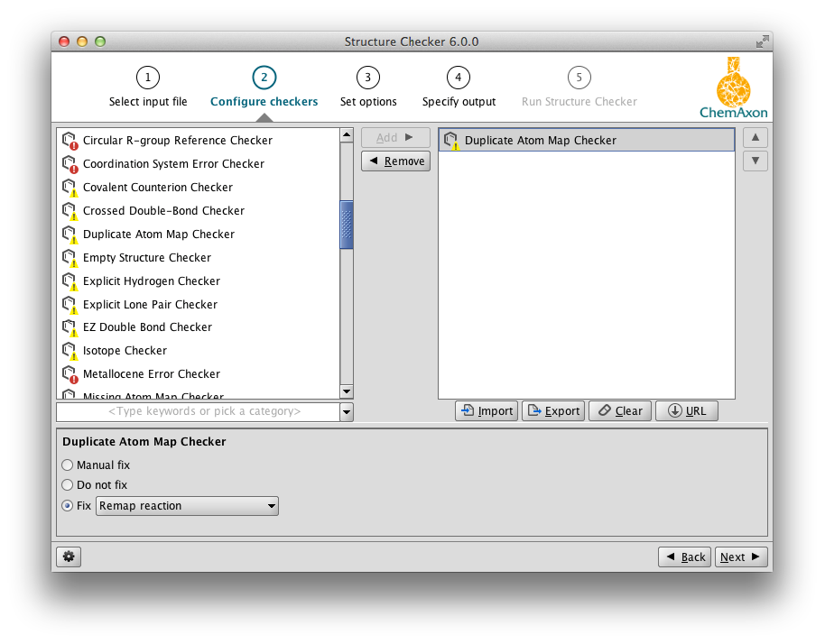Select Crossed Double-Bond Checker text
825x644 pixels.
coord(163,211)
